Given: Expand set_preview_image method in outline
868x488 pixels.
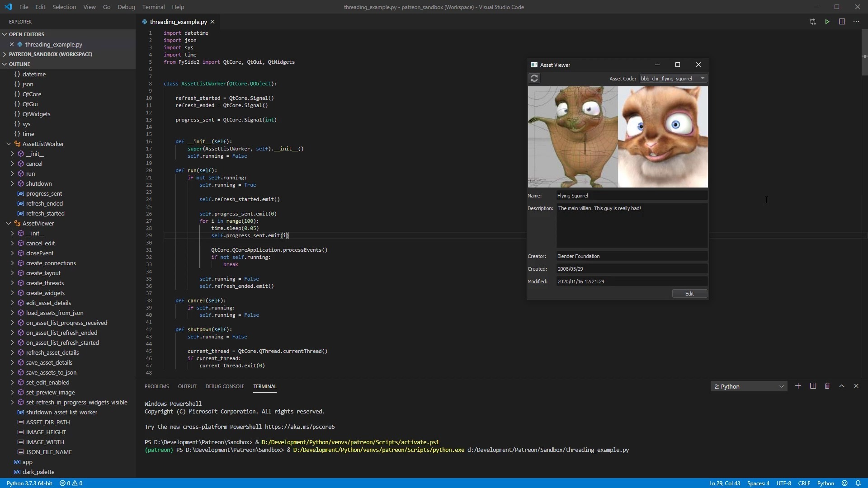Looking at the screenshot, I should coord(12,392).
